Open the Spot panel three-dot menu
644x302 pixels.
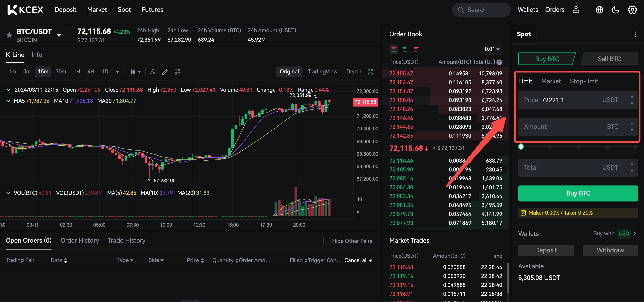coord(635,34)
